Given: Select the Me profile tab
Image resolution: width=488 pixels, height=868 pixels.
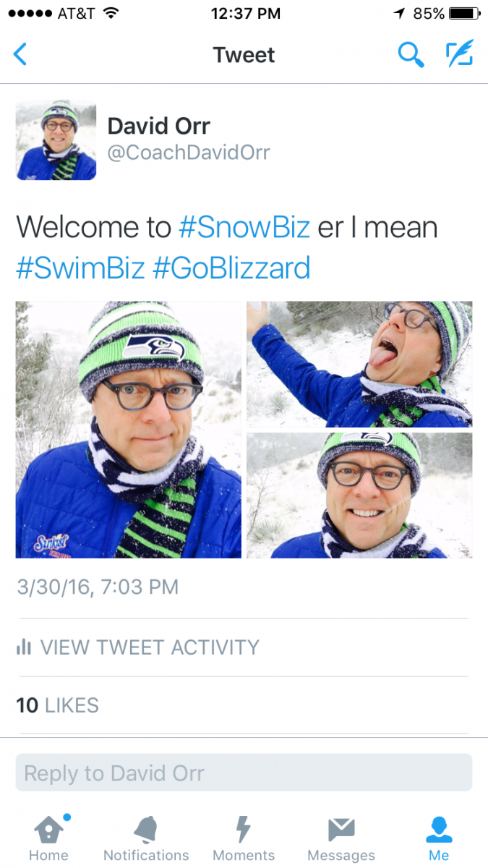Looking at the screenshot, I should click(439, 838).
